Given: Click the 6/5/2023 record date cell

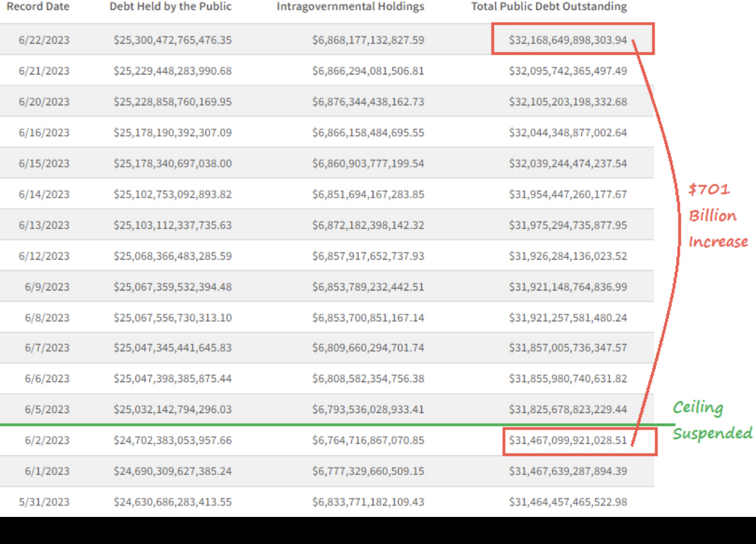Looking at the screenshot, I should click(47, 410).
